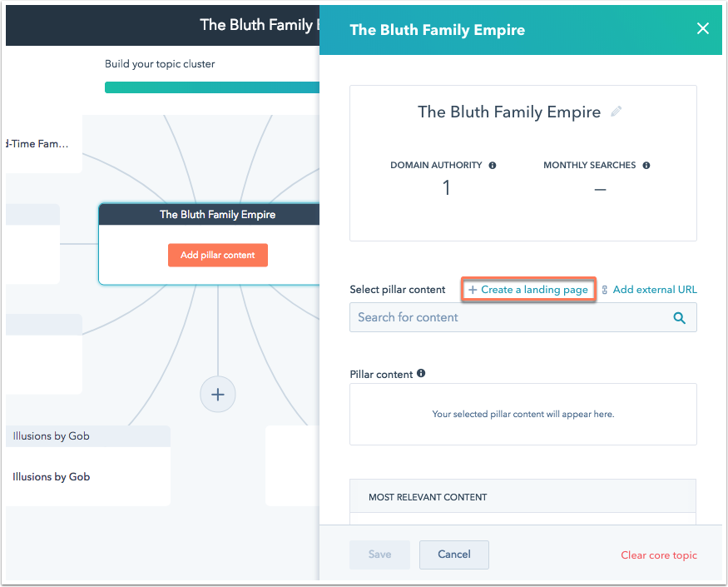Cancel the pillar content panel
Viewport: 728px width, 587px height.
click(x=454, y=555)
